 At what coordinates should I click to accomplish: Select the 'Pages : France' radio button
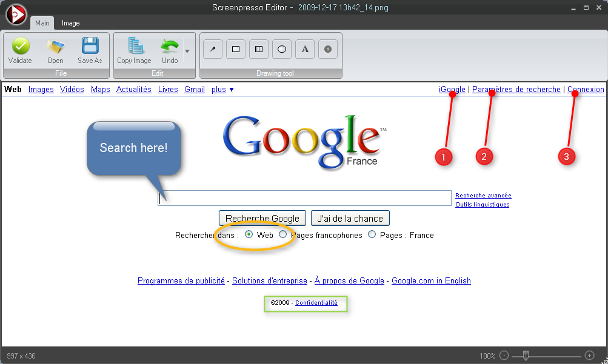pos(372,234)
